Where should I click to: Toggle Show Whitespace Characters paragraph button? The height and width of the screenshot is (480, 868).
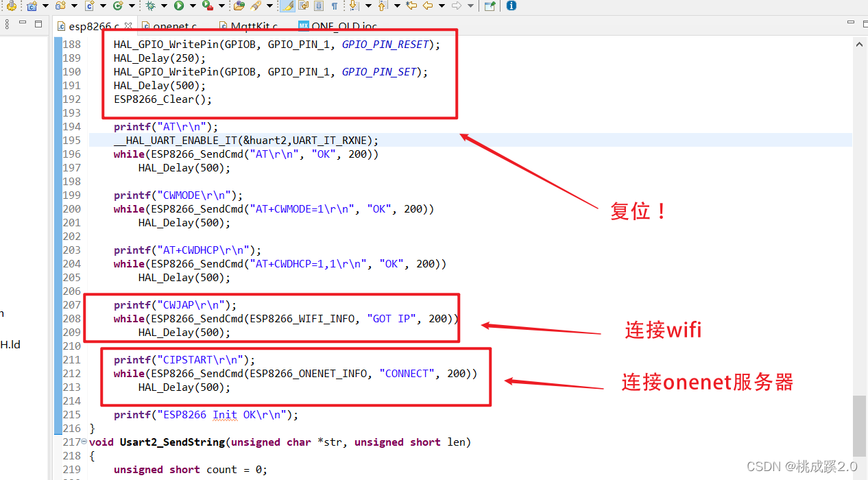point(335,5)
